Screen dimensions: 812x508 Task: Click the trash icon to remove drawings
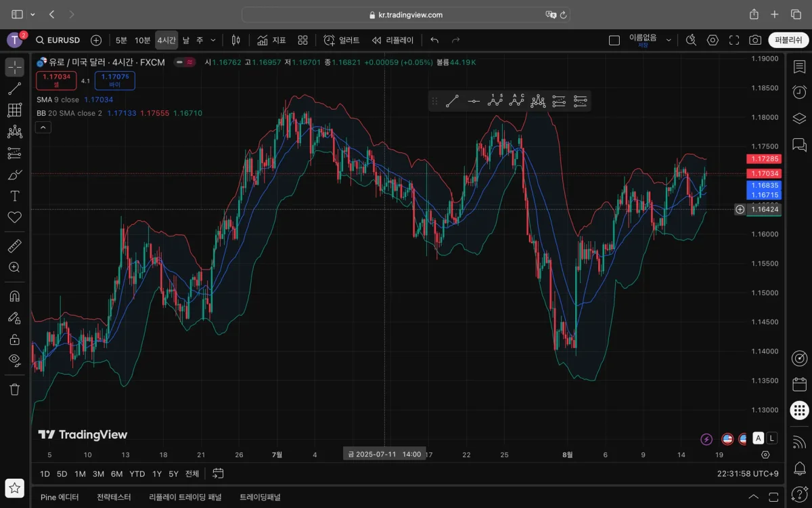tap(14, 389)
